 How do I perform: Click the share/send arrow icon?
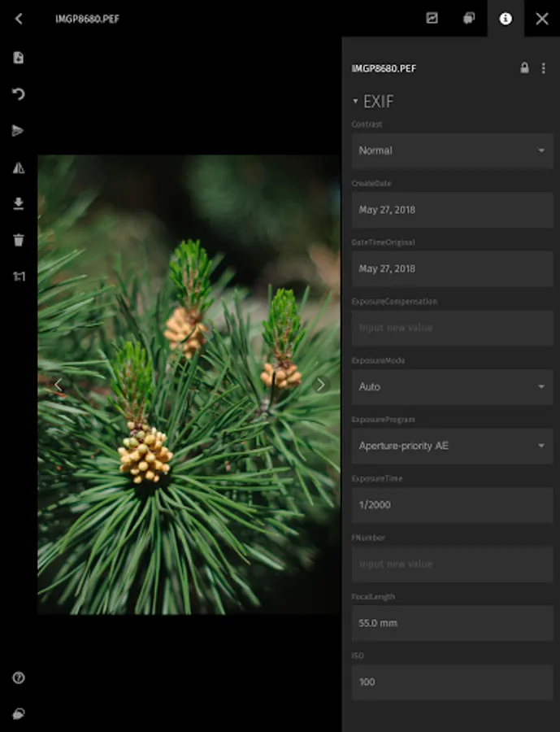click(x=18, y=131)
